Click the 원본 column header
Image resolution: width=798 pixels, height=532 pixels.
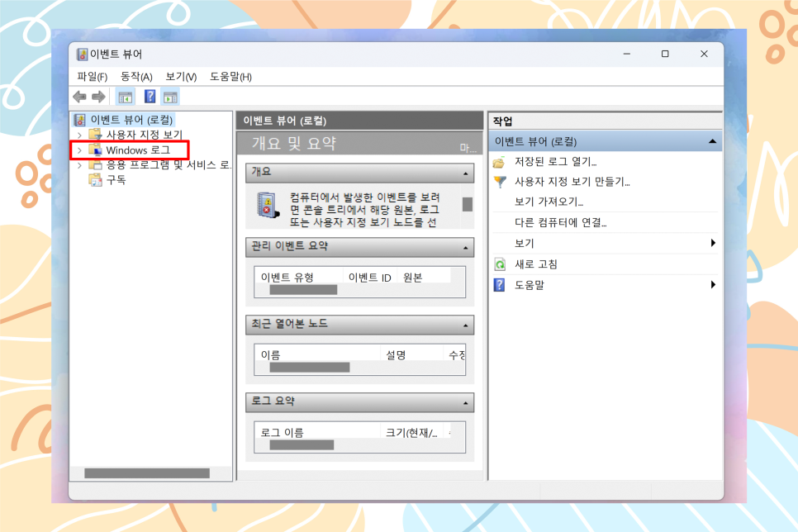click(x=424, y=277)
